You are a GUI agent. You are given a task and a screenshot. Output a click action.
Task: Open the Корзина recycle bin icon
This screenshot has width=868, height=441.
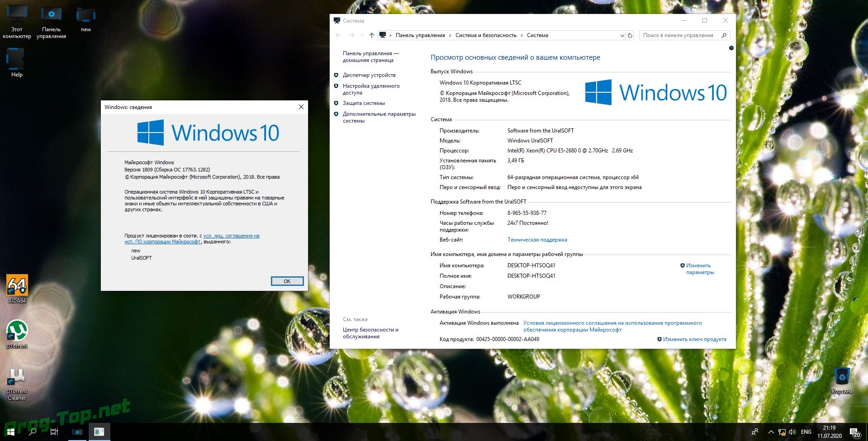(x=842, y=380)
